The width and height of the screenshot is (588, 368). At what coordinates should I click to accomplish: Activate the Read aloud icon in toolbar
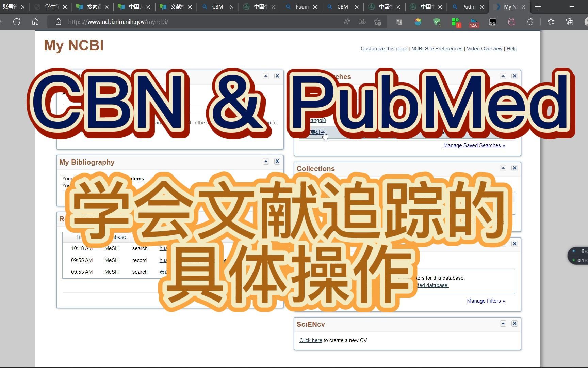346,21
